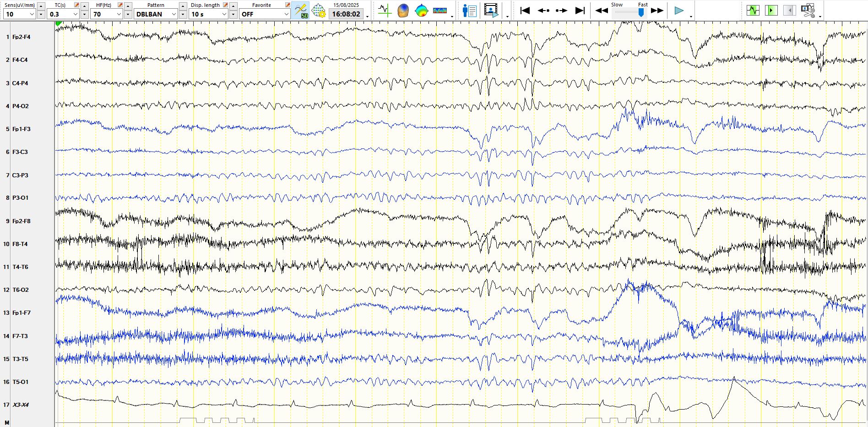Click the TC(s) edit pencil icon
Viewport: 868px width, 427px height.
(x=76, y=5)
